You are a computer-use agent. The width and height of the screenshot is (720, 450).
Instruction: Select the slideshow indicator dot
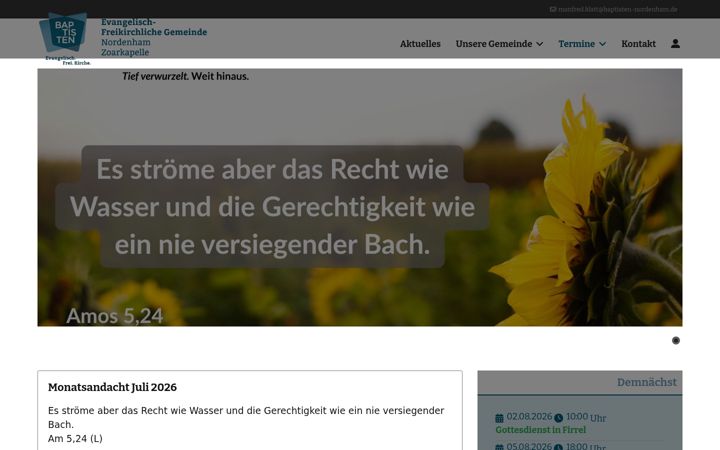[x=676, y=340]
